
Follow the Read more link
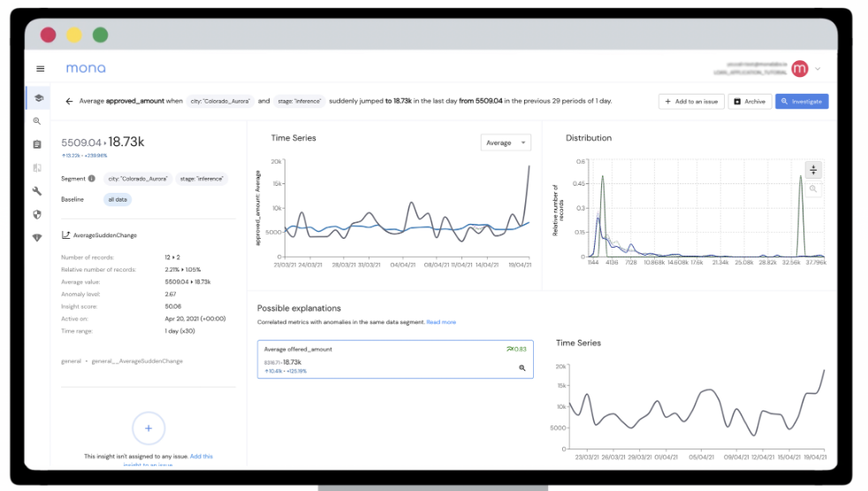coord(441,322)
